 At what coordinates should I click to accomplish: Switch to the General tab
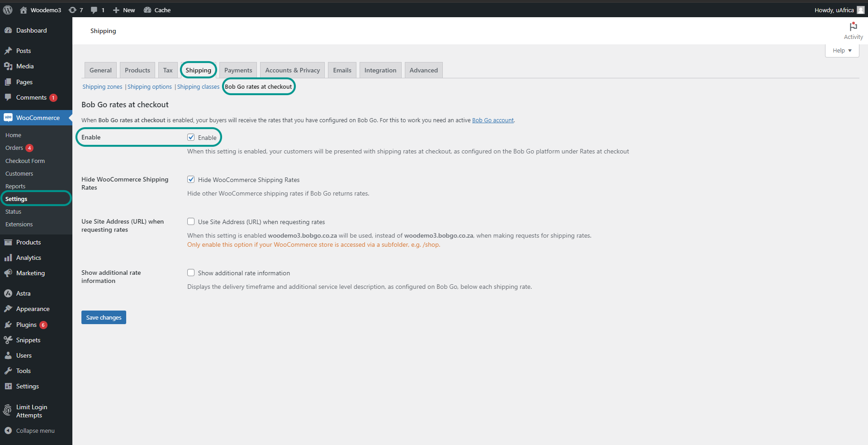tap(100, 70)
